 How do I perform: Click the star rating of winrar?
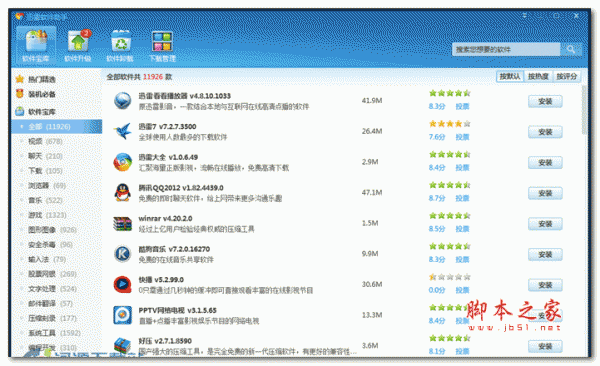[450, 216]
